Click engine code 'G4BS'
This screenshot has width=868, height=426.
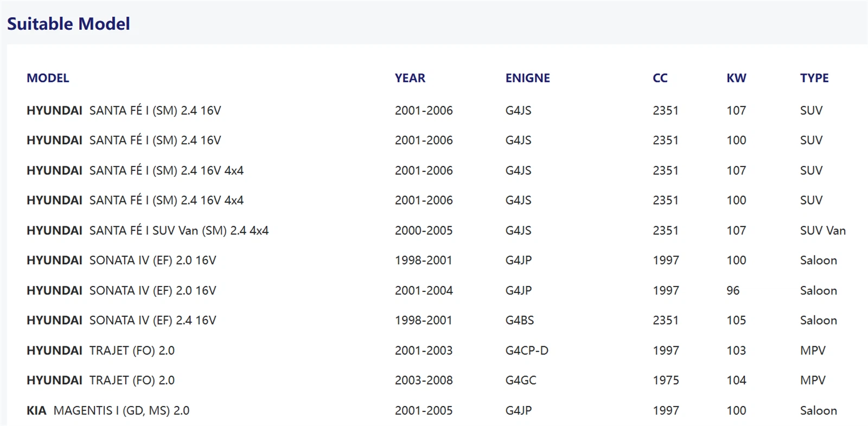pyautogui.click(x=520, y=321)
